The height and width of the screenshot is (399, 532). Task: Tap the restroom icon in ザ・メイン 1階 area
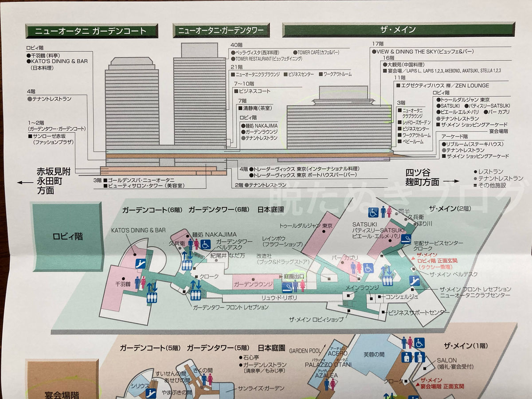click(407, 343)
